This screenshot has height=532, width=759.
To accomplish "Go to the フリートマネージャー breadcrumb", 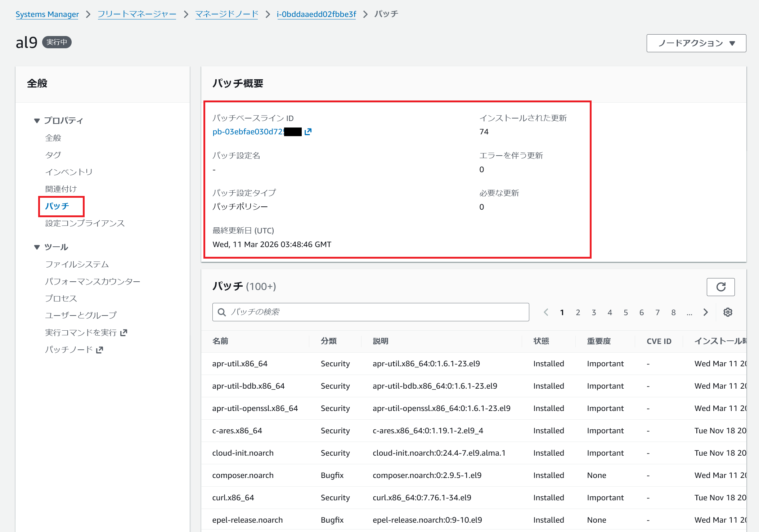I will 137,14.
